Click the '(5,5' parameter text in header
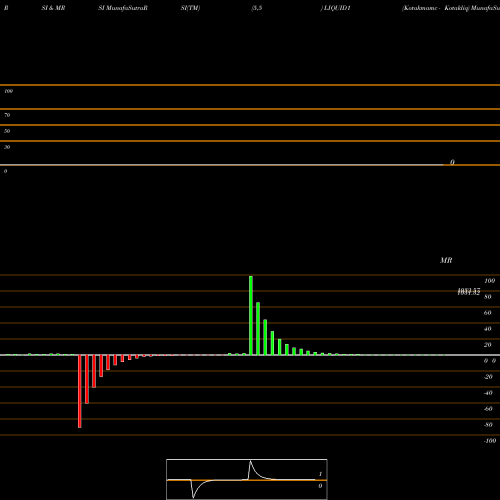This screenshot has width=500, height=500. pos(257,8)
